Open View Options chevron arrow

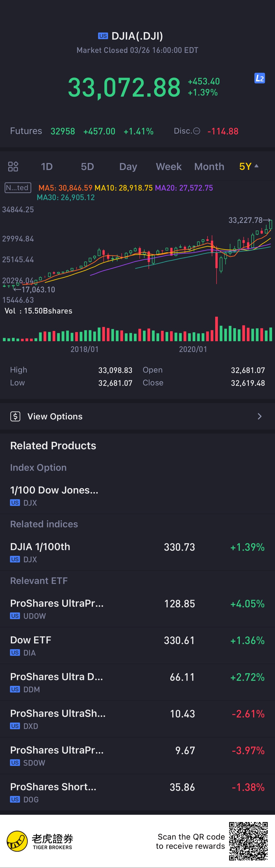tap(260, 416)
